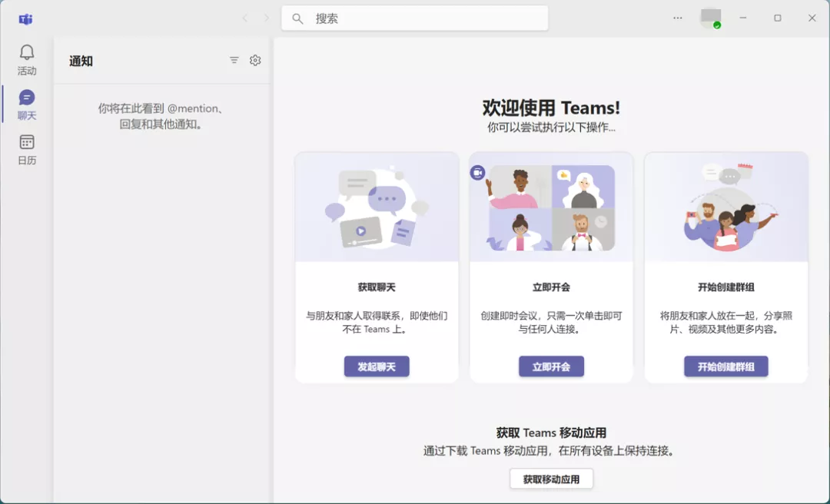Click the search magnifier icon
830x504 pixels.
coord(297,18)
